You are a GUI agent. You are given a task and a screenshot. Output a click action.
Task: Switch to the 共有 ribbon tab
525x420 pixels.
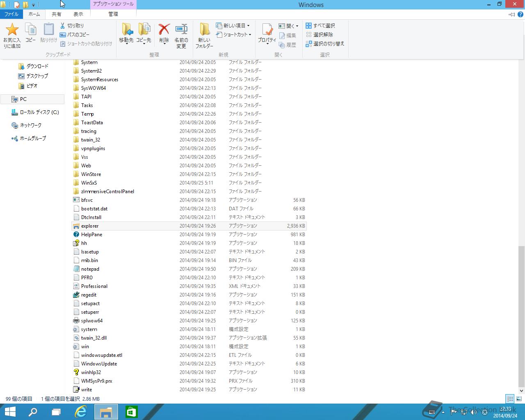pyautogui.click(x=56, y=14)
